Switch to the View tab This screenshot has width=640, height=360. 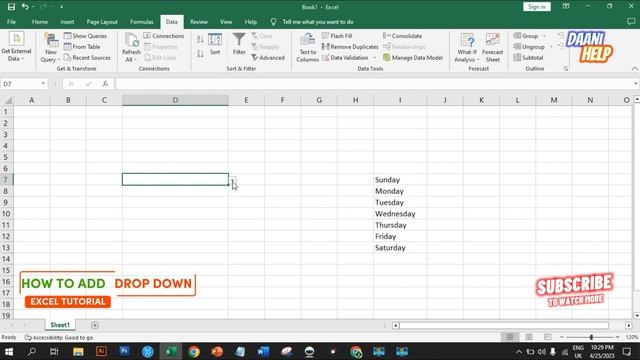pyautogui.click(x=226, y=22)
